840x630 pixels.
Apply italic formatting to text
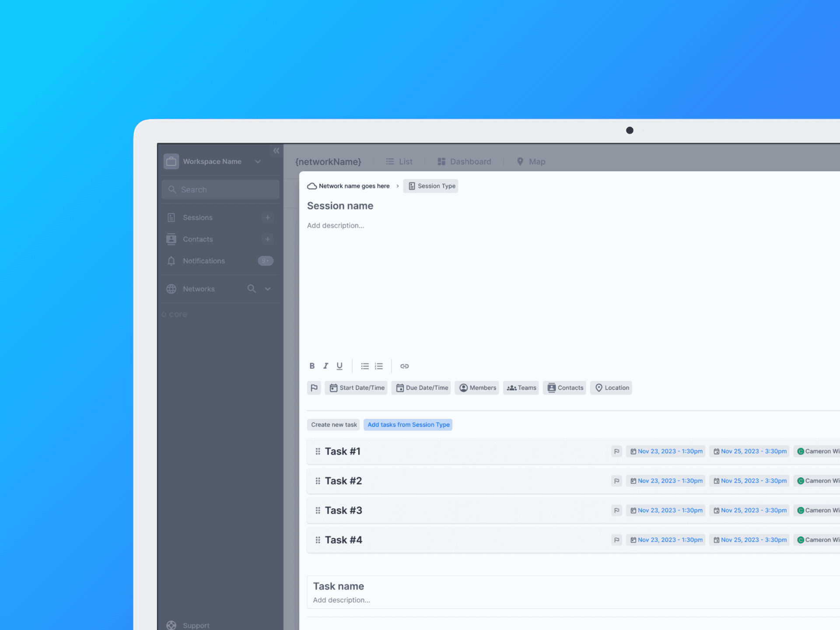click(x=325, y=366)
